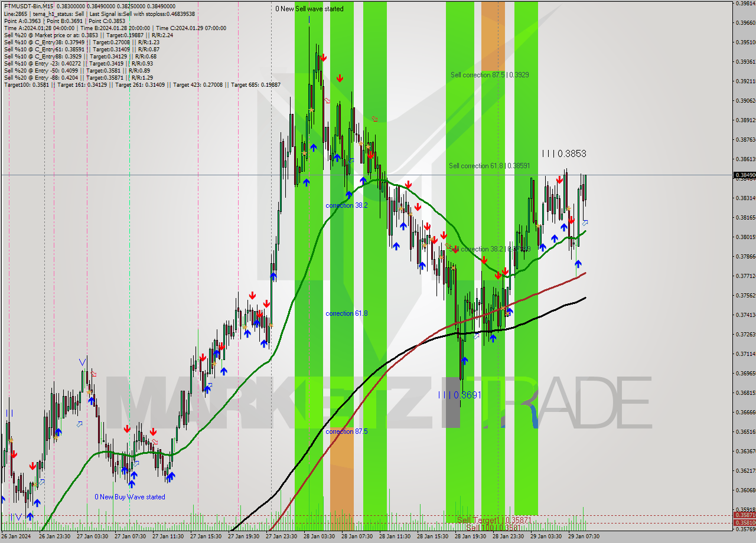Click the '| | | 0.3853' price label
This screenshot has width=756, height=543.
(564, 153)
